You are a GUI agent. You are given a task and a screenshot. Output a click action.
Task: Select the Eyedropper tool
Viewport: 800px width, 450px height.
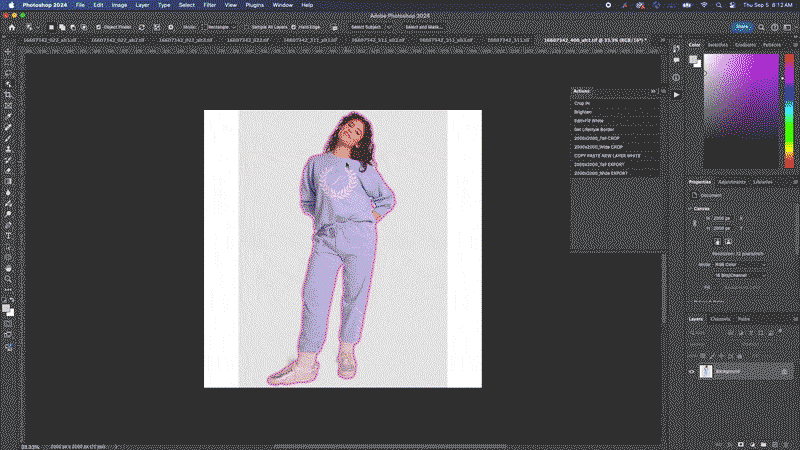[8, 116]
